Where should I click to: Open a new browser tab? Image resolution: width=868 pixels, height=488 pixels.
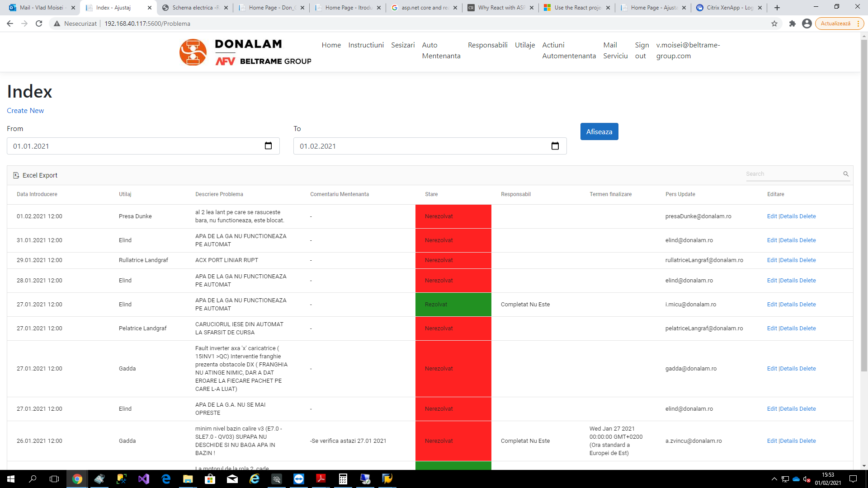[777, 8]
